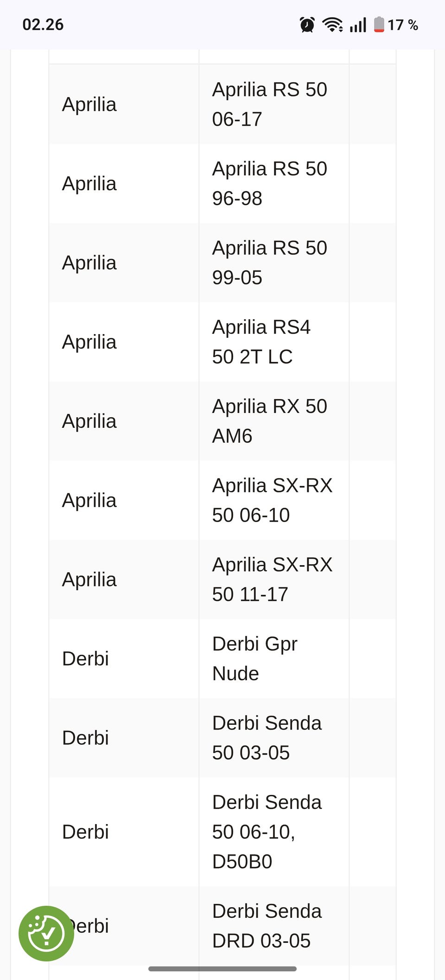The height and width of the screenshot is (980, 445).
Task: Tap the mobile signal bars icon
Action: tap(358, 25)
